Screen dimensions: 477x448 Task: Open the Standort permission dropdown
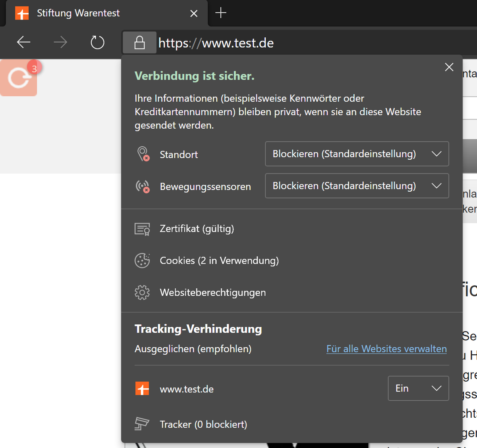coord(357,154)
